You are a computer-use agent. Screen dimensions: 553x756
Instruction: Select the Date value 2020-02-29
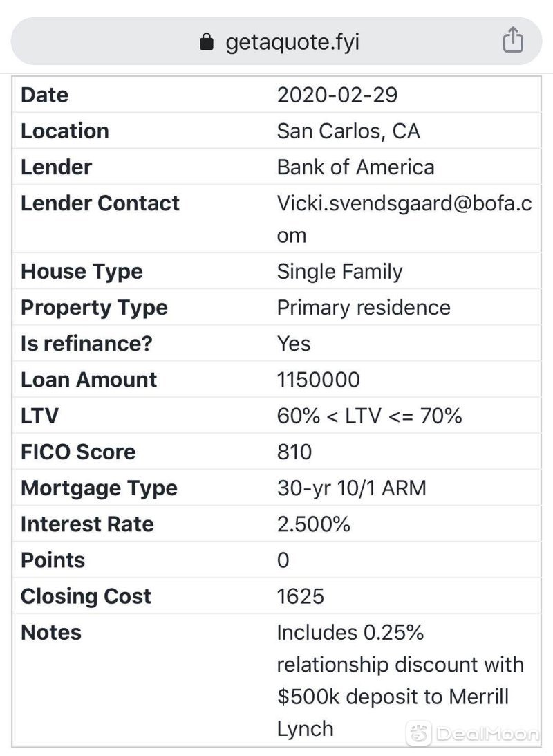coord(337,95)
